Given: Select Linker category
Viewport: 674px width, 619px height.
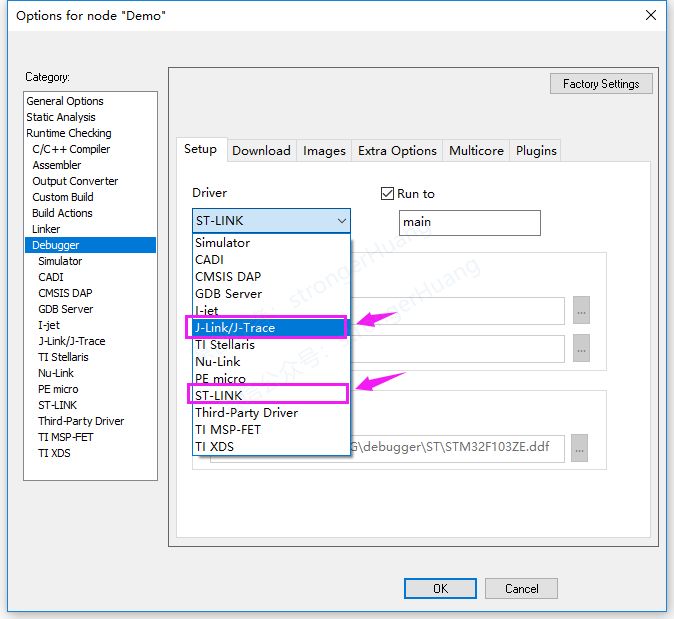Looking at the screenshot, I should pyautogui.click(x=90, y=229).
